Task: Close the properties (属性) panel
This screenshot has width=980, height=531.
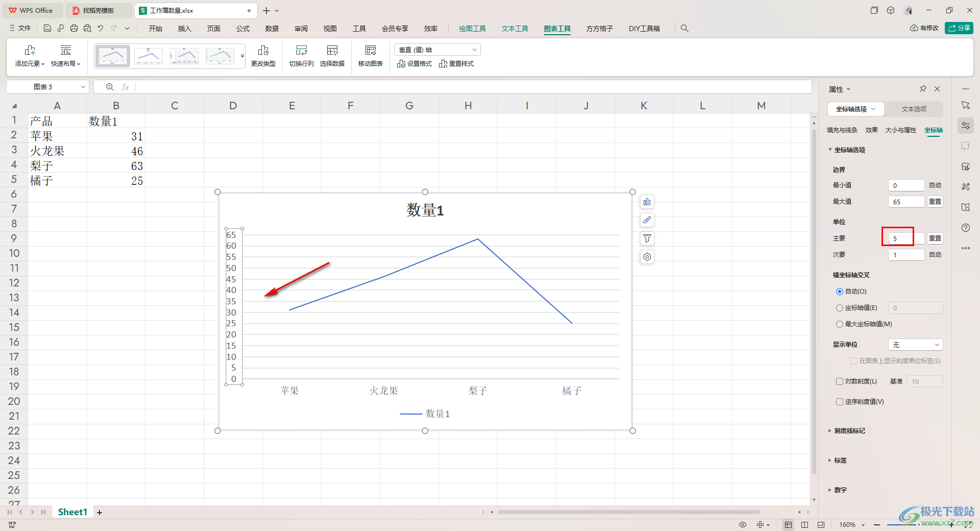Action: click(x=937, y=89)
